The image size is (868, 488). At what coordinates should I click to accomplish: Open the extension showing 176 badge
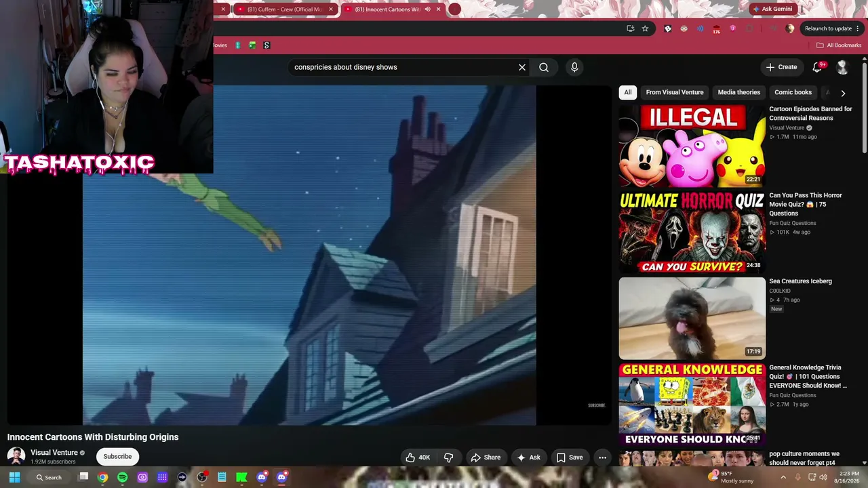[716, 29]
